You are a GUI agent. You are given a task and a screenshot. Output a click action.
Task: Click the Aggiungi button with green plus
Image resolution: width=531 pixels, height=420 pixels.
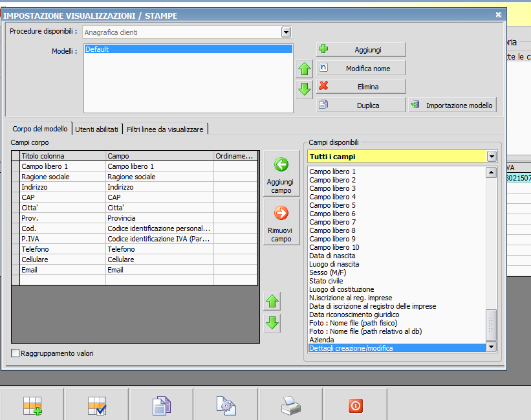tap(361, 50)
